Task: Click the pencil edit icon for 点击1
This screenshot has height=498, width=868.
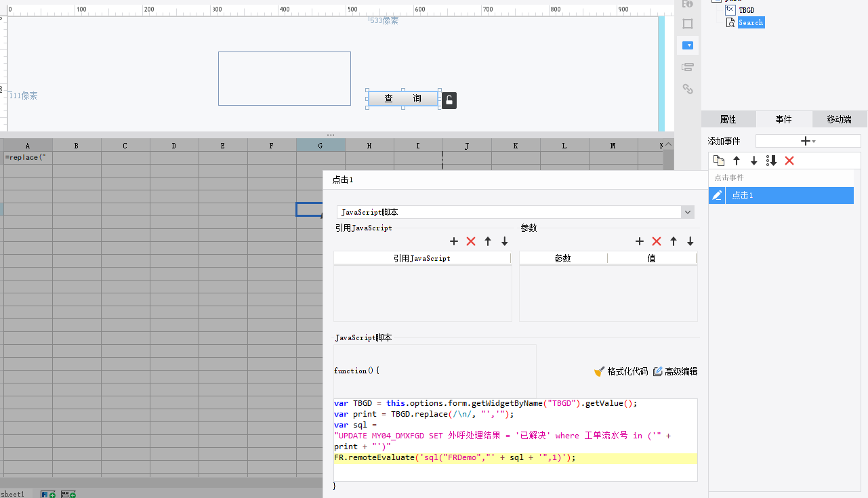Action: point(717,195)
